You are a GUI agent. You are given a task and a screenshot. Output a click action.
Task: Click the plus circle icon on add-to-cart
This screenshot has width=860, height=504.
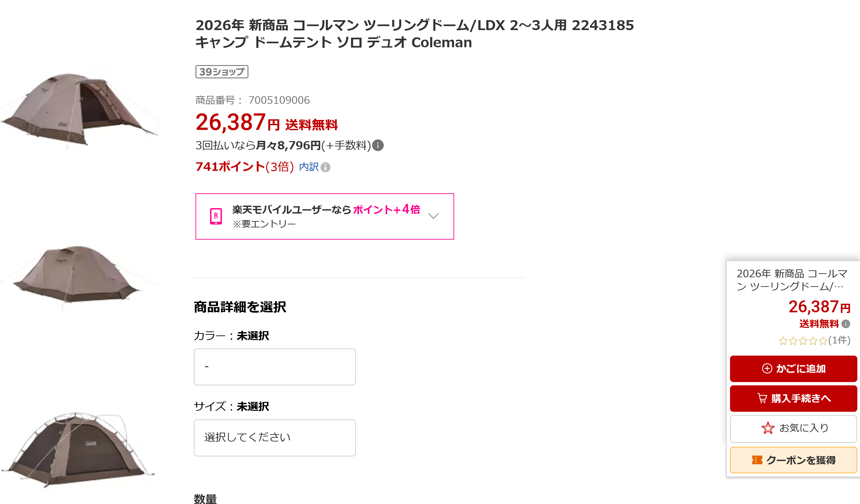click(x=767, y=368)
